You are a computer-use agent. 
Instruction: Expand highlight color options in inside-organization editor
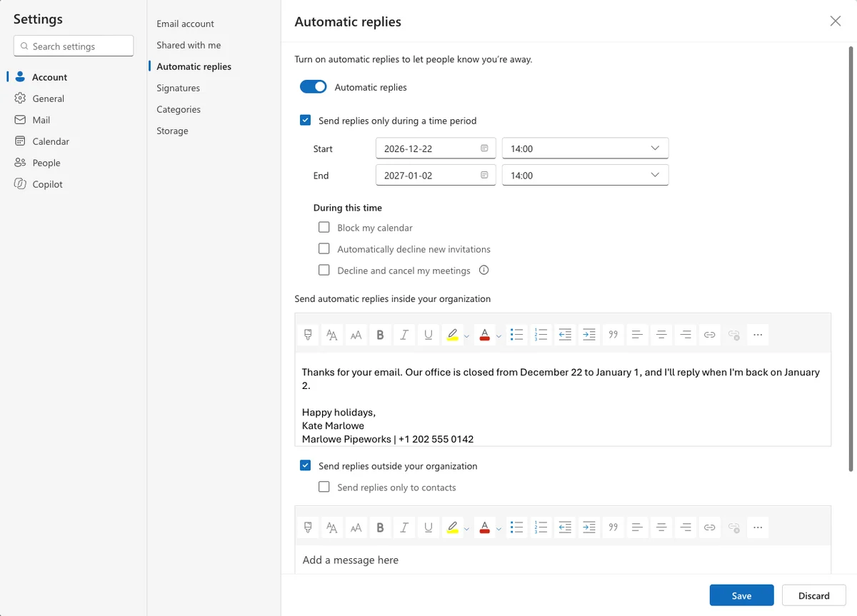(x=467, y=335)
